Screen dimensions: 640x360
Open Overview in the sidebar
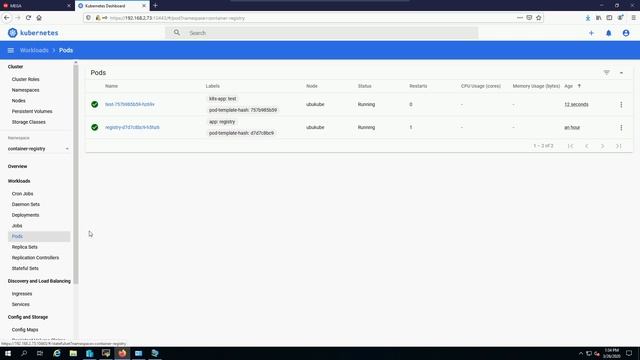coord(18,167)
